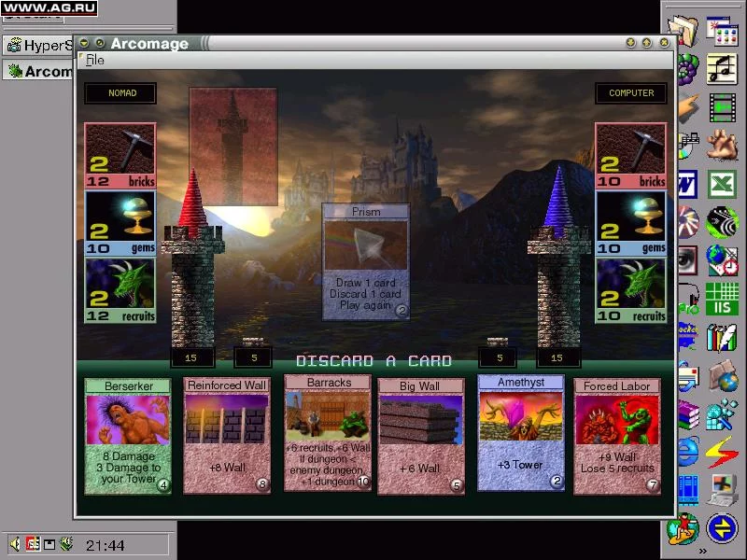Click the face-down deck card with tower silhouette
Screen dimensions: 747x560
click(x=233, y=147)
